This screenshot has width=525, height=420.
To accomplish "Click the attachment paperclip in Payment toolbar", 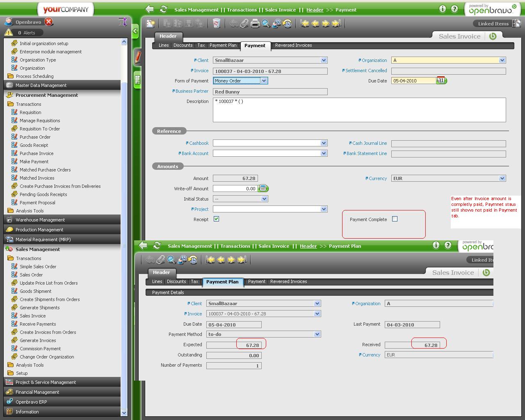I will click(244, 23).
